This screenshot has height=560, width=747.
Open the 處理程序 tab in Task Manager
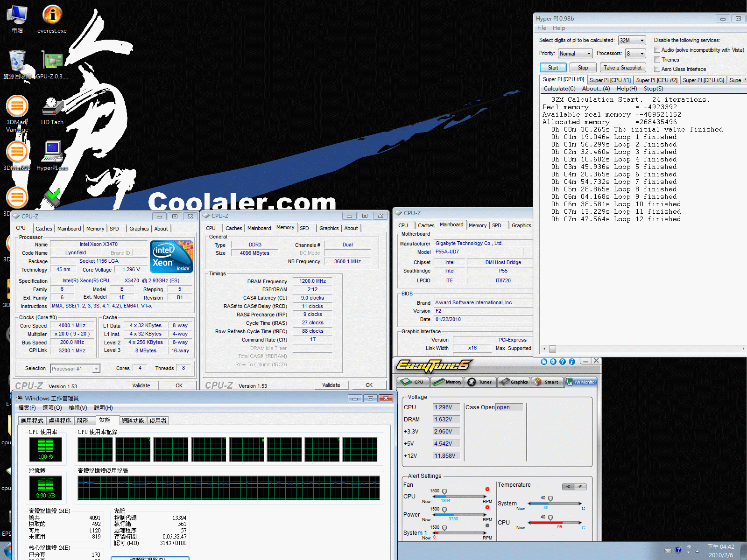click(60, 420)
